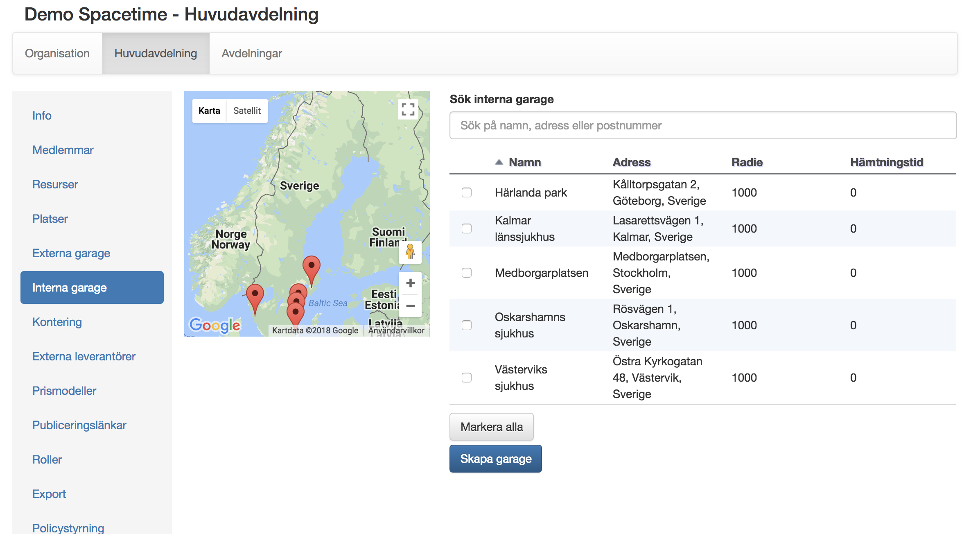Viewport: 980px width, 534px height.
Task: Zoom out the map with minus button
Action: (x=410, y=306)
